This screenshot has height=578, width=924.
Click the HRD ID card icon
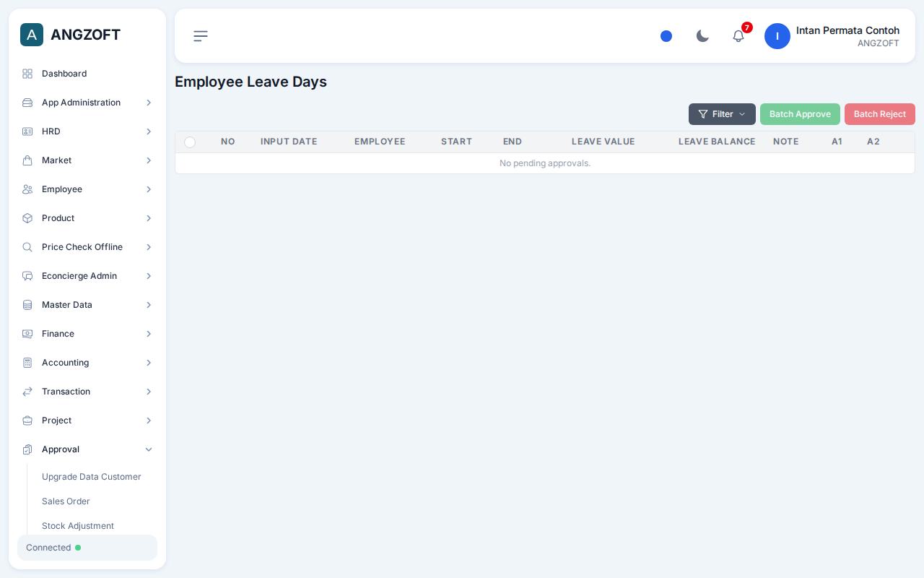click(27, 131)
